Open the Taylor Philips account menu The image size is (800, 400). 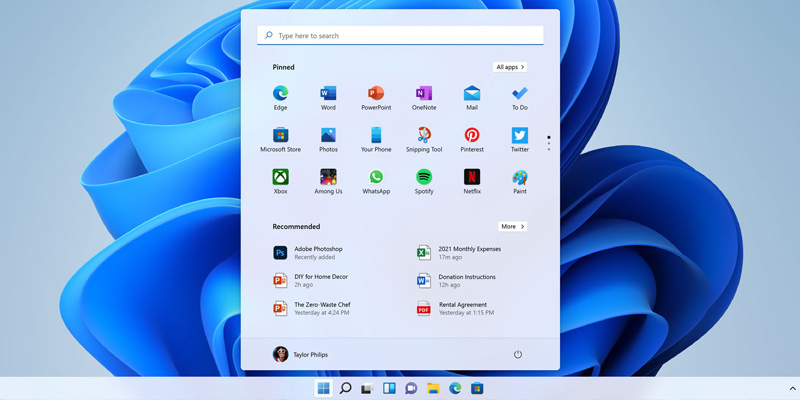pos(300,355)
